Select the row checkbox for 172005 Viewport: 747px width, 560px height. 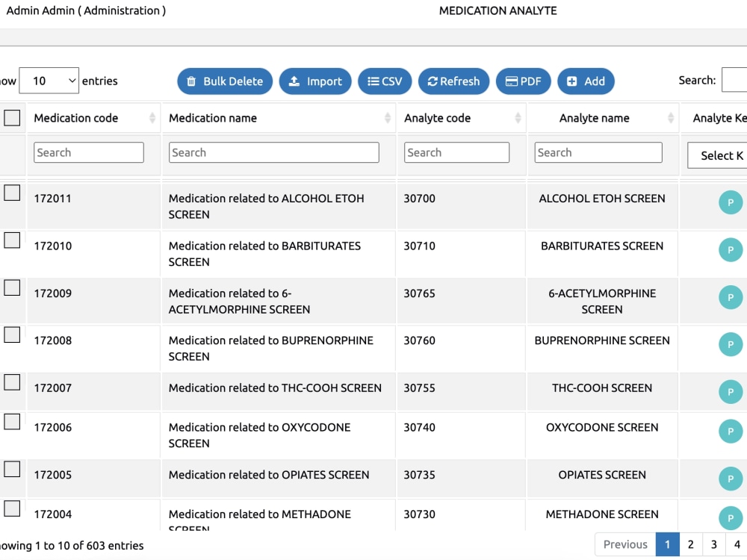tap(12, 469)
